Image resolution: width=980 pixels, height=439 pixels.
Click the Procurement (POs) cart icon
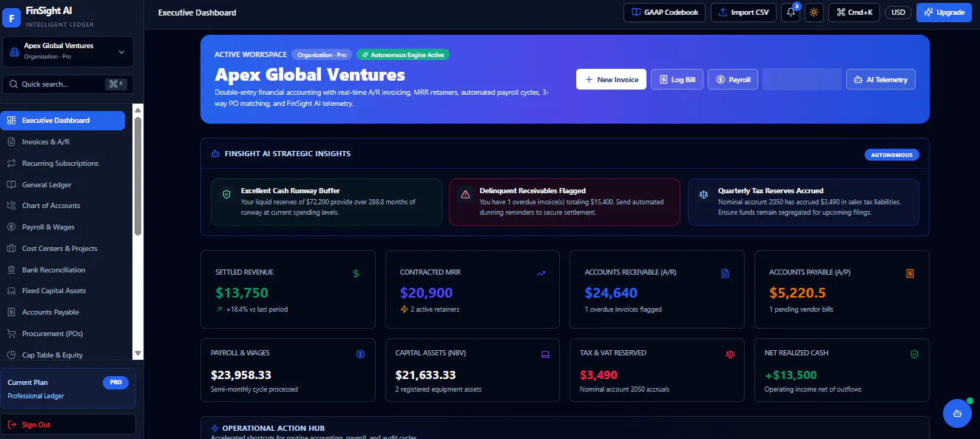coord(11,334)
